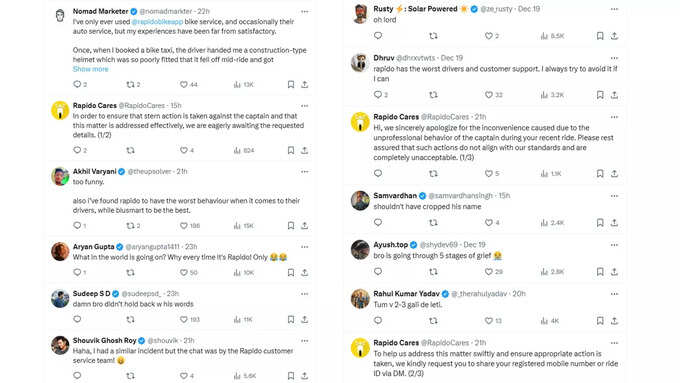The image size is (680, 383).
Task: Bookmark the Rapido Cares apology tweet (1/3)
Action: (600, 173)
